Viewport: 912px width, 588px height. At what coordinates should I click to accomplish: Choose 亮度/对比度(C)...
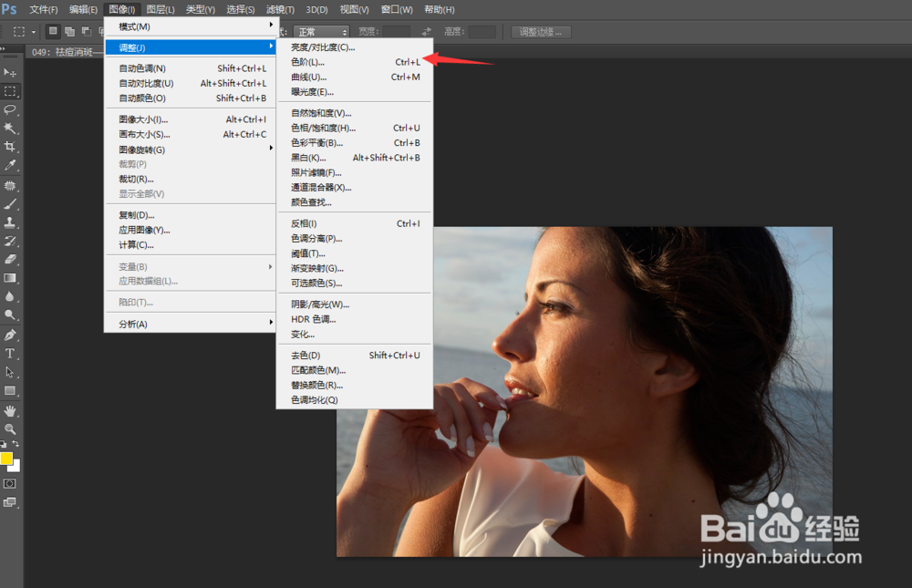[x=355, y=47]
